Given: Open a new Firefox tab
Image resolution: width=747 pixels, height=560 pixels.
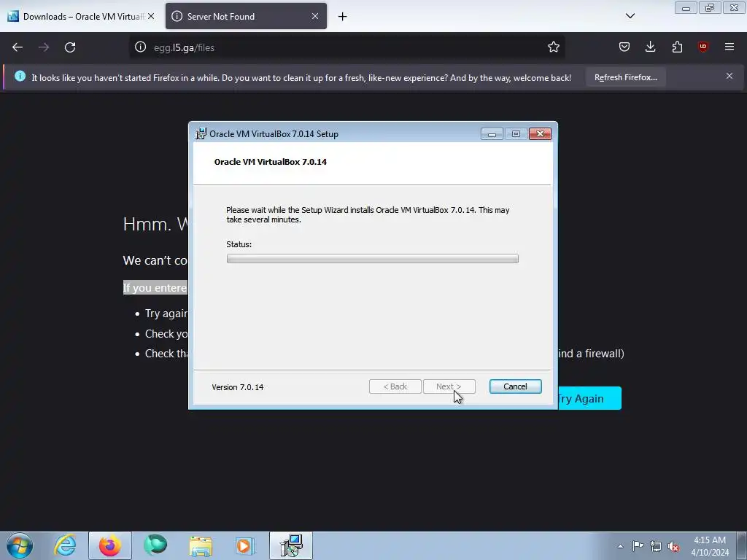Looking at the screenshot, I should coord(342,17).
